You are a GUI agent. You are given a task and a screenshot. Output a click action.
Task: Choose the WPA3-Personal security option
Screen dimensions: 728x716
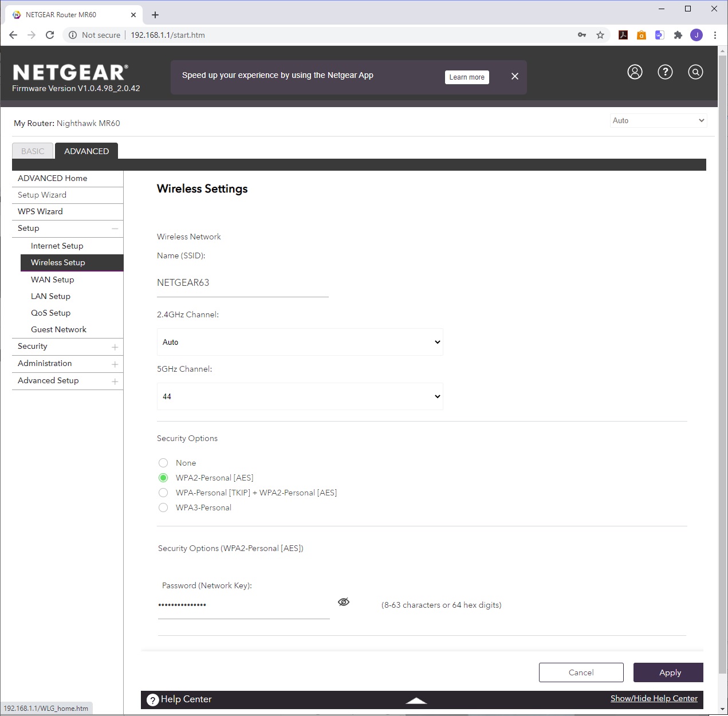pyautogui.click(x=163, y=508)
